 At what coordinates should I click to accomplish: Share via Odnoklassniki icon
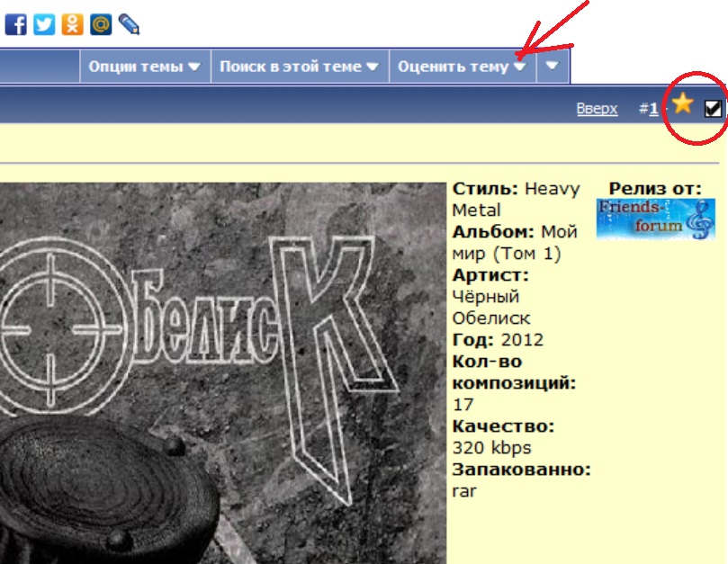(x=72, y=24)
